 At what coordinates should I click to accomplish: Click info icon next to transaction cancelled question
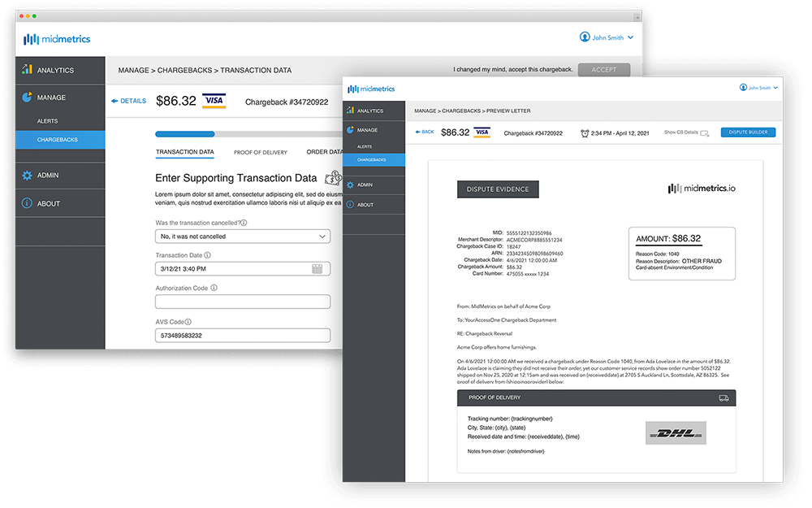pos(244,223)
